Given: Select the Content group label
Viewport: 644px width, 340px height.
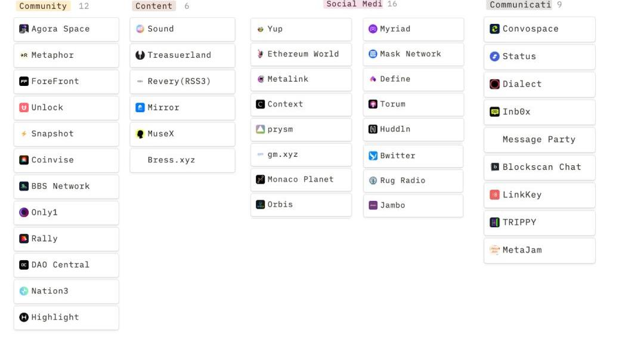Looking at the screenshot, I should pos(154,6).
